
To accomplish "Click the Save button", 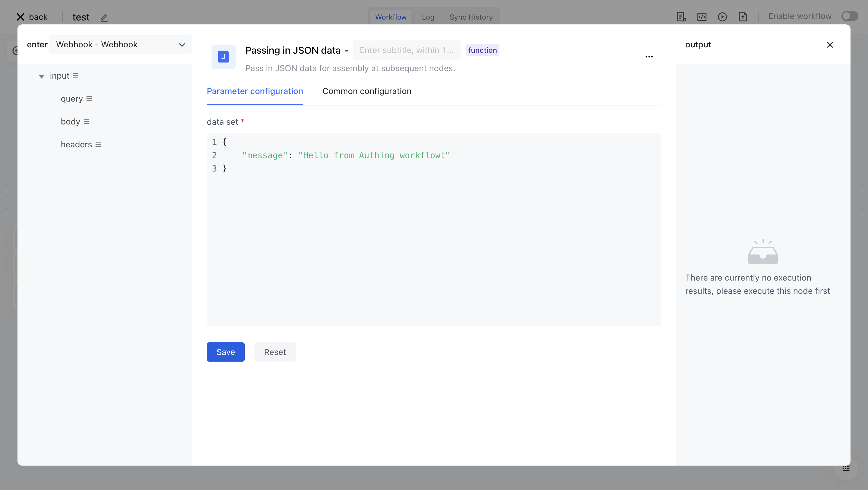I will tap(225, 352).
